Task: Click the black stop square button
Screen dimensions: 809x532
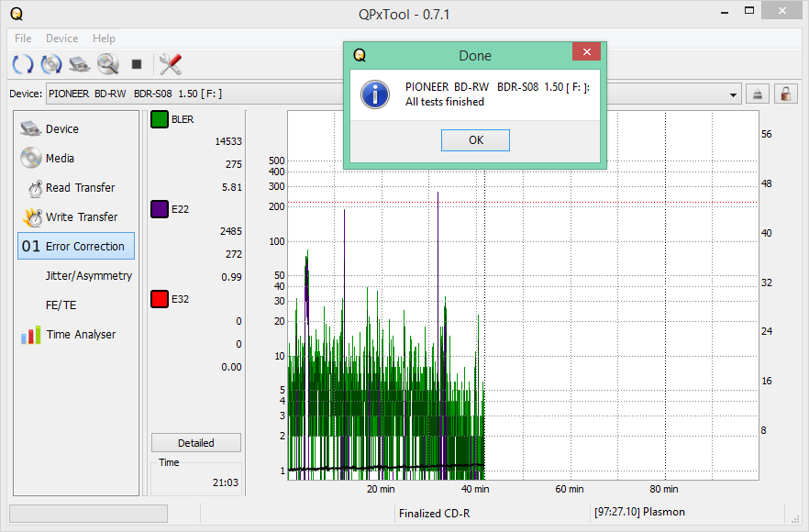Action: coord(137,64)
